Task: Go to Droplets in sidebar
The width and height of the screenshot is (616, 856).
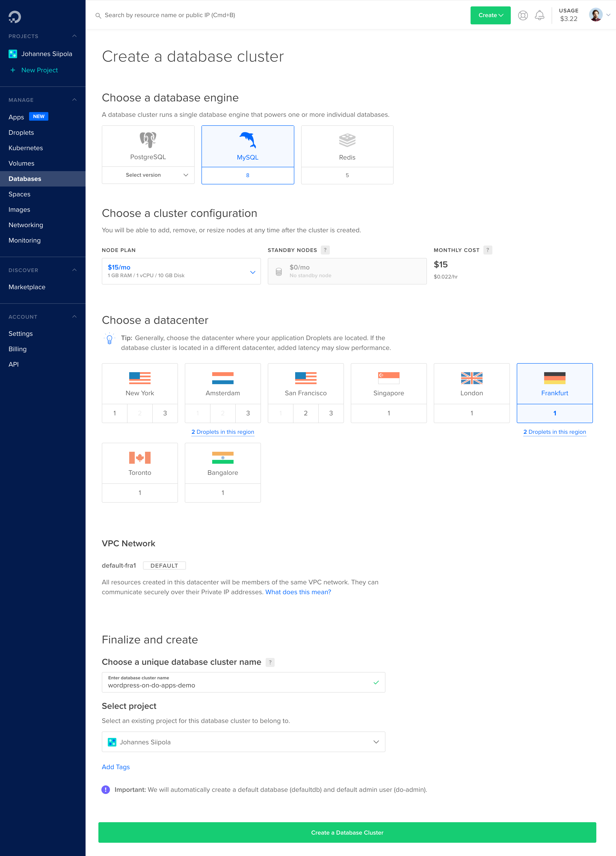Action: click(21, 132)
